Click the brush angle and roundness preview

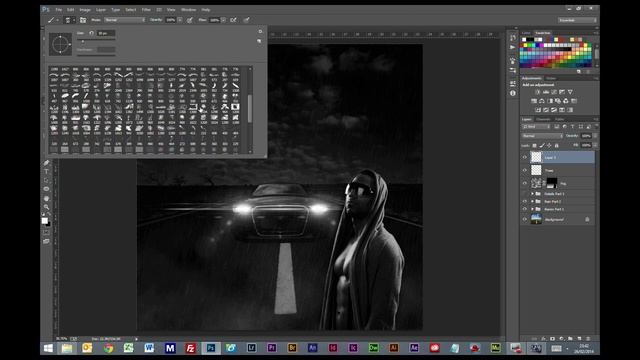pos(60,44)
